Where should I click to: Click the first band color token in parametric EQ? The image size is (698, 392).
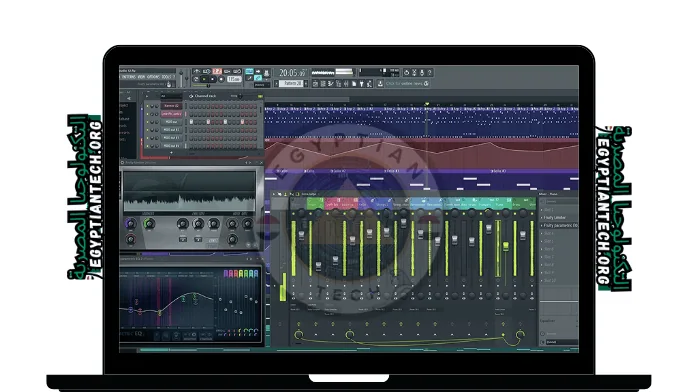[226, 274]
